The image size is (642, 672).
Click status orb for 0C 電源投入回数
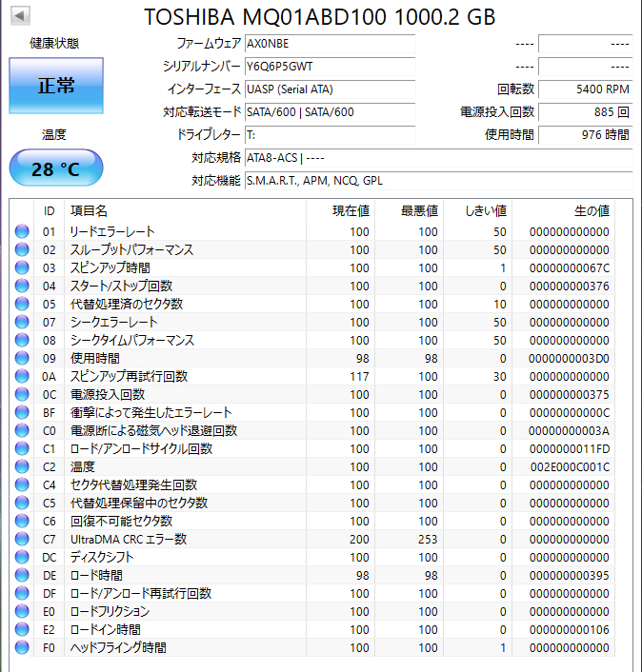coord(22,394)
